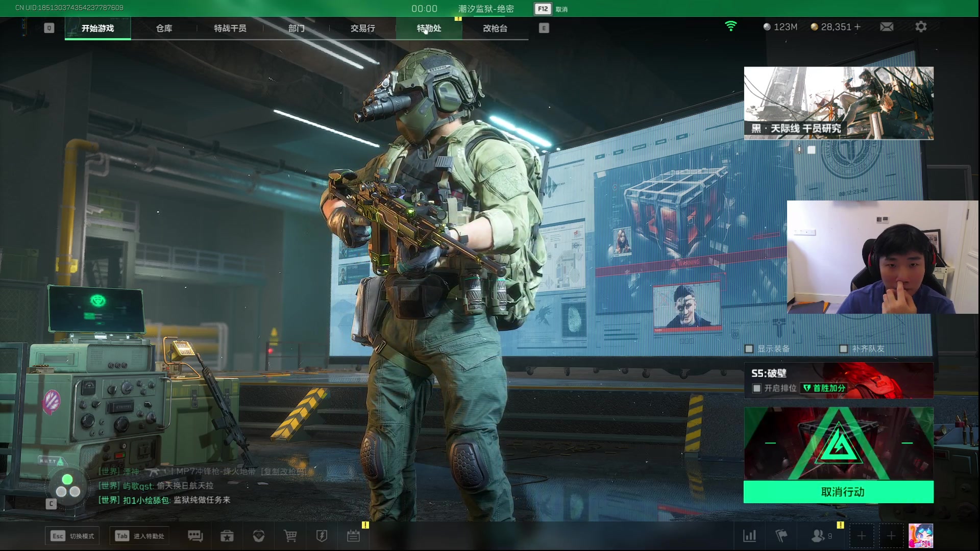Toggle the 开启排位 checkbox
This screenshot has height=551, width=980.
[757, 388]
